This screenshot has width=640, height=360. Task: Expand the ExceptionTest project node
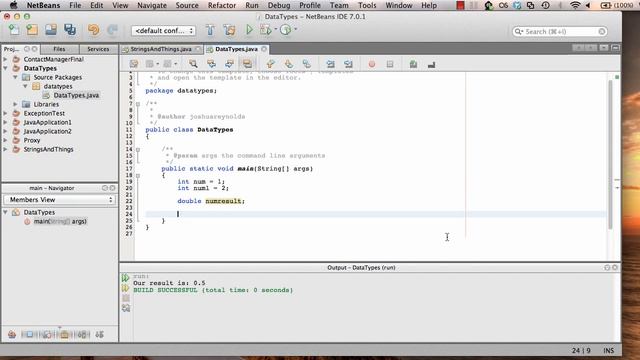point(5,113)
